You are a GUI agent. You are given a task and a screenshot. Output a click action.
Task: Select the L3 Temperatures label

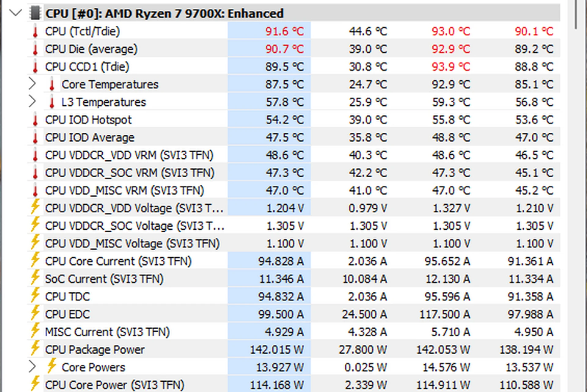tap(104, 102)
